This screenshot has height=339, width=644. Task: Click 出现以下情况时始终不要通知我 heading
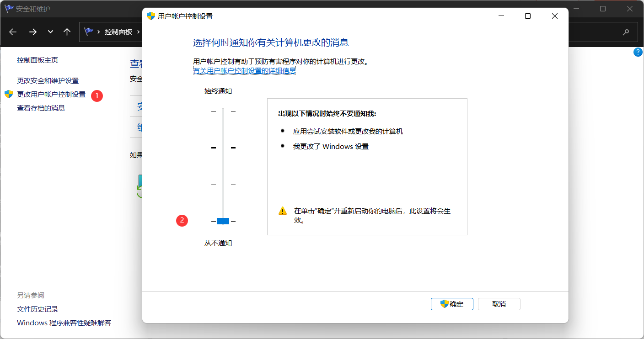pyautogui.click(x=327, y=113)
